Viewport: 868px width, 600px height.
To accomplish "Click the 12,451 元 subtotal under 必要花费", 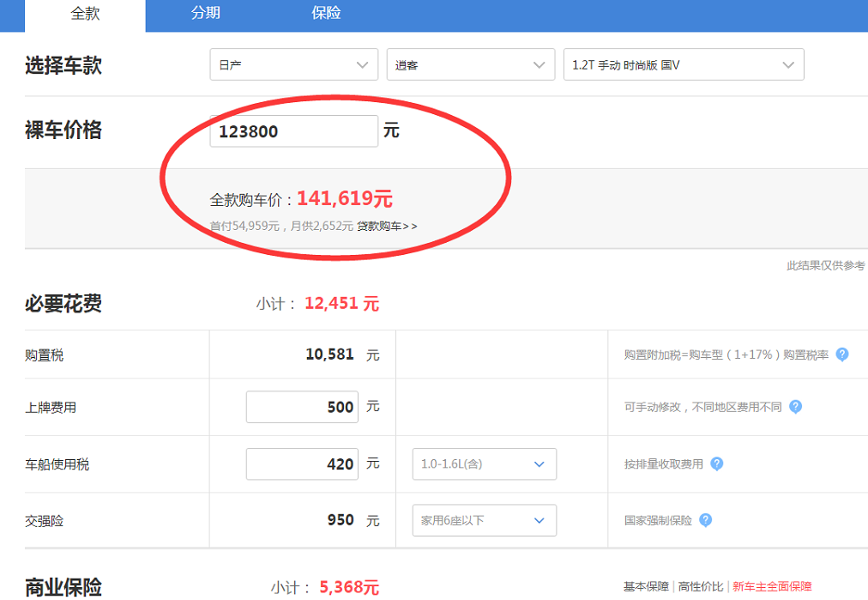I will [341, 304].
